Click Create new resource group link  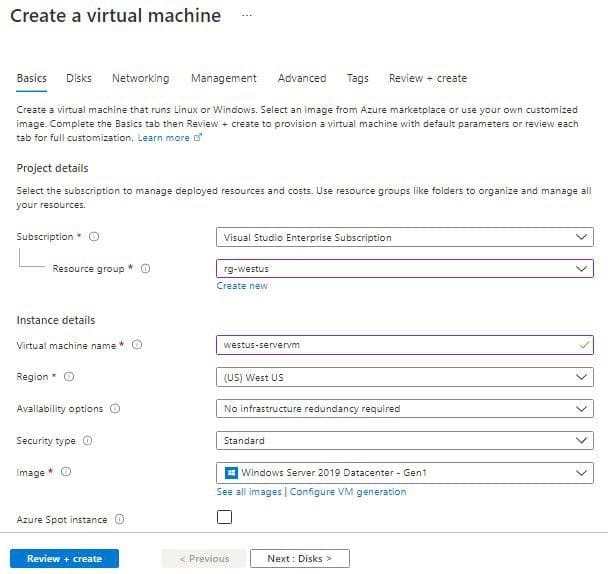242,286
